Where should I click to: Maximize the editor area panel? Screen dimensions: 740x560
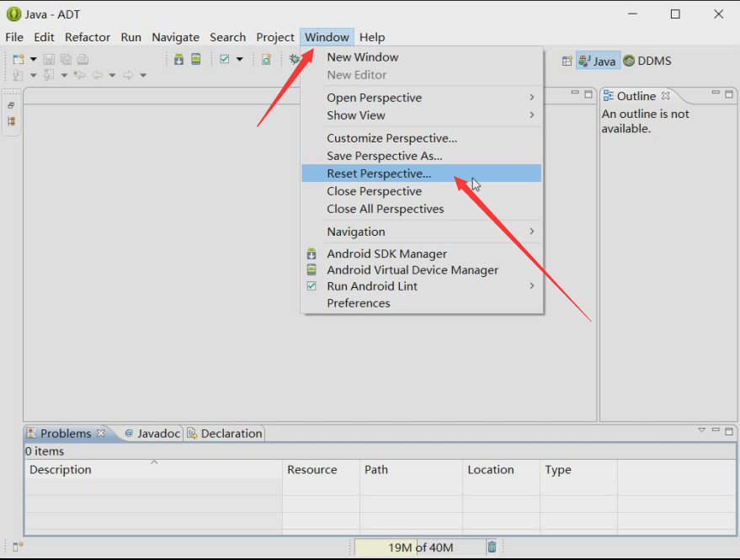[588, 94]
